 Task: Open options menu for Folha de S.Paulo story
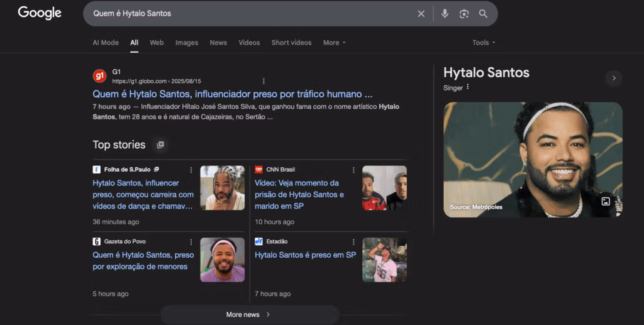[191, 170]
